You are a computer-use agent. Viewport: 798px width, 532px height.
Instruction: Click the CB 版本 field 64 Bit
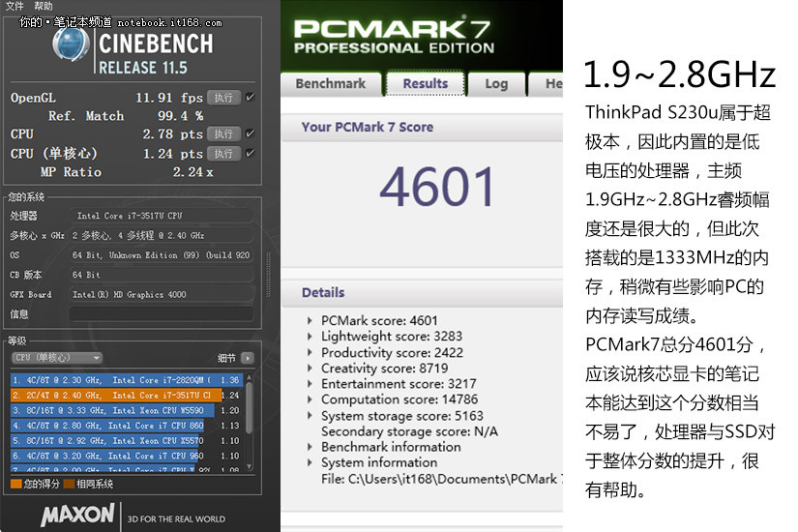(x=162, y=275)
